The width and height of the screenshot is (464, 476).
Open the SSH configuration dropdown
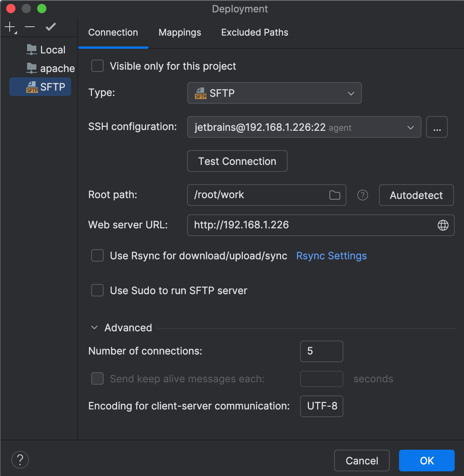304,127
